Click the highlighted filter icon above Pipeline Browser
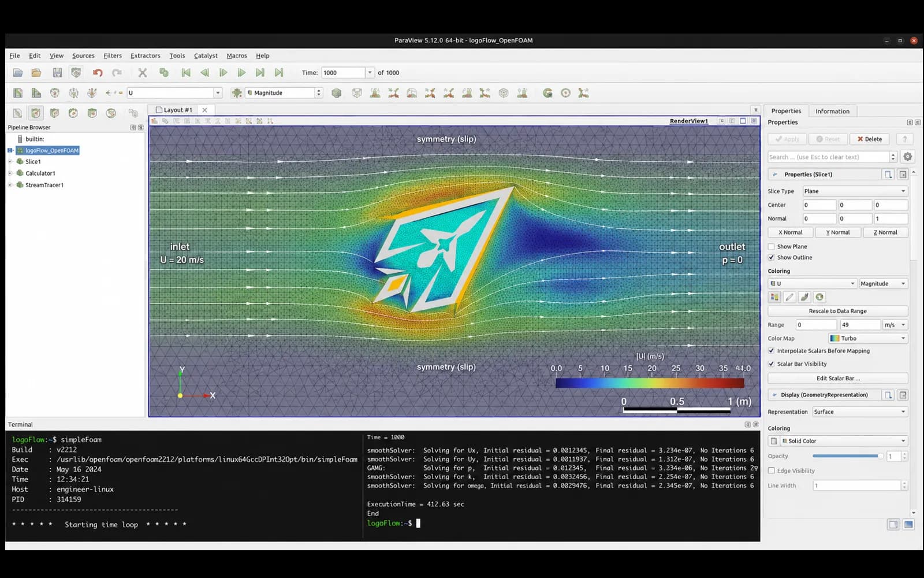The width and height of the screenshot is (924, 578). [36, 113]
